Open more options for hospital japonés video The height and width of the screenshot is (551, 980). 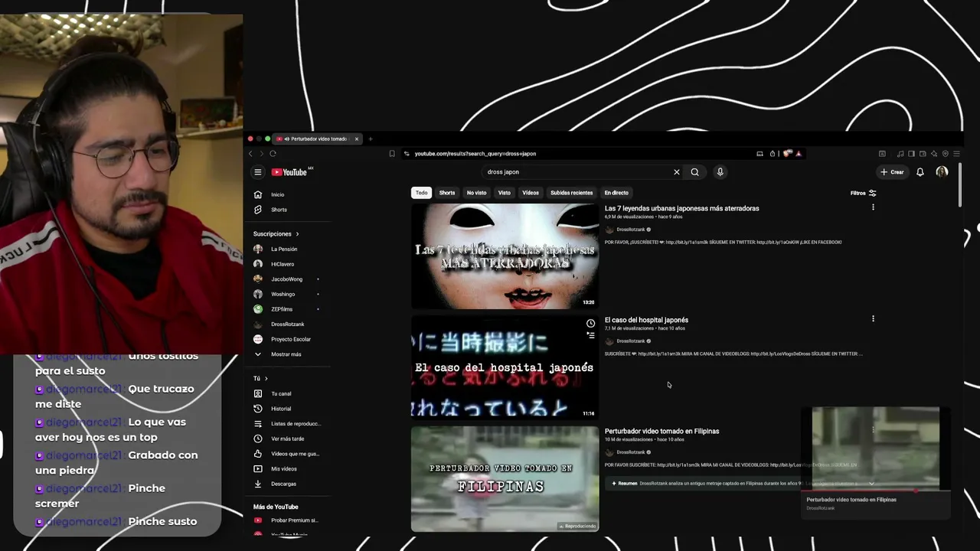873,318
